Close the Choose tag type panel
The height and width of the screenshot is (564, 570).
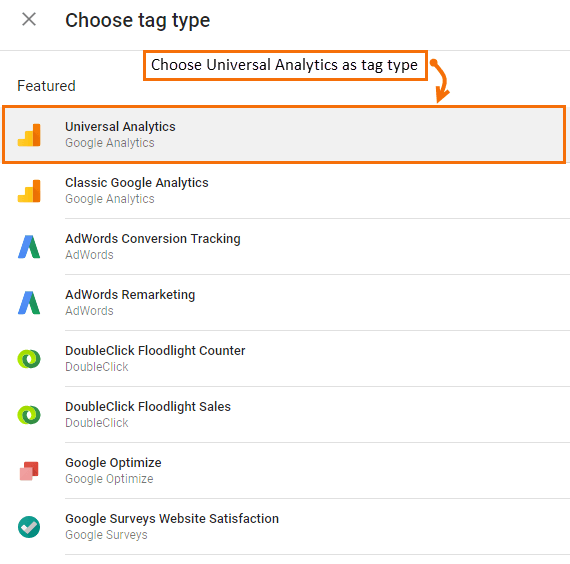(x=29, y=19)
